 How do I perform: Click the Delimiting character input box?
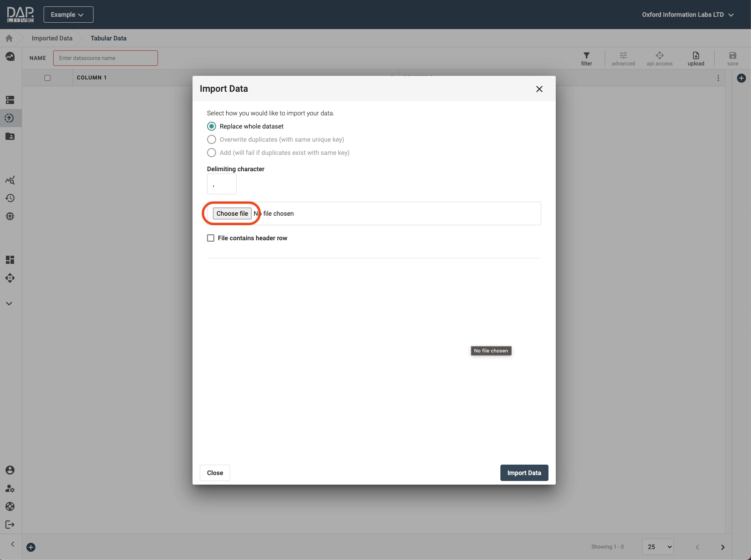[x=222, y=184]
